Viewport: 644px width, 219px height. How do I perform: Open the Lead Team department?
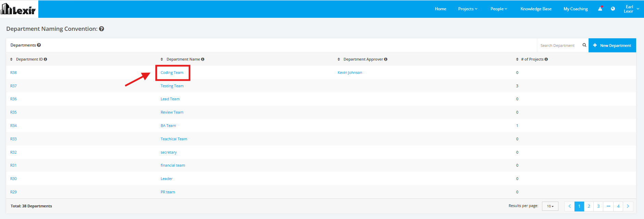click(x=170, y=99)
